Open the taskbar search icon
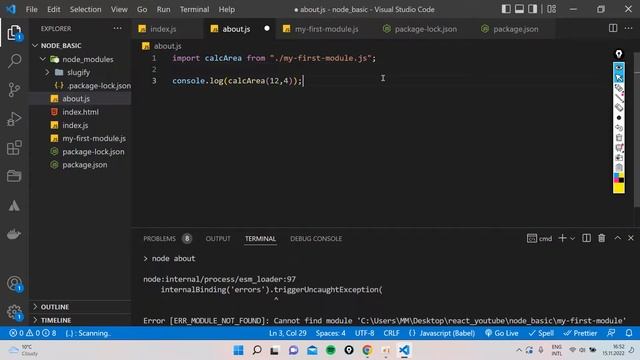Image resolution: width=640 pixels, height=360 pixels. pyautogui.click(x=257, y=350)
